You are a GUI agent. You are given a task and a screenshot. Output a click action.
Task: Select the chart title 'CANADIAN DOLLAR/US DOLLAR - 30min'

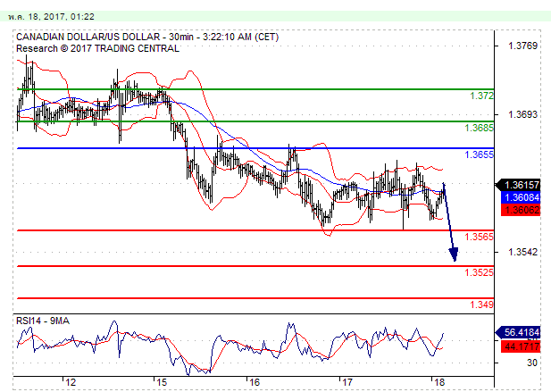(104, 37)
